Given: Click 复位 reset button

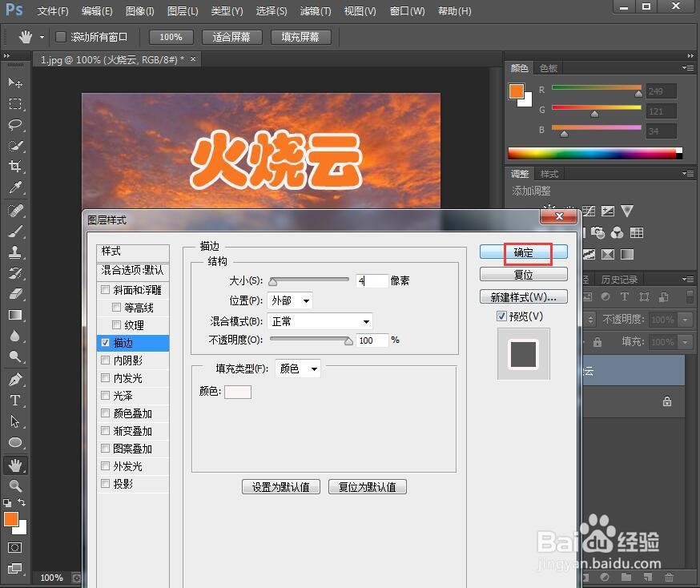Looking at the screenshot, I should click(x=524, y=274).
